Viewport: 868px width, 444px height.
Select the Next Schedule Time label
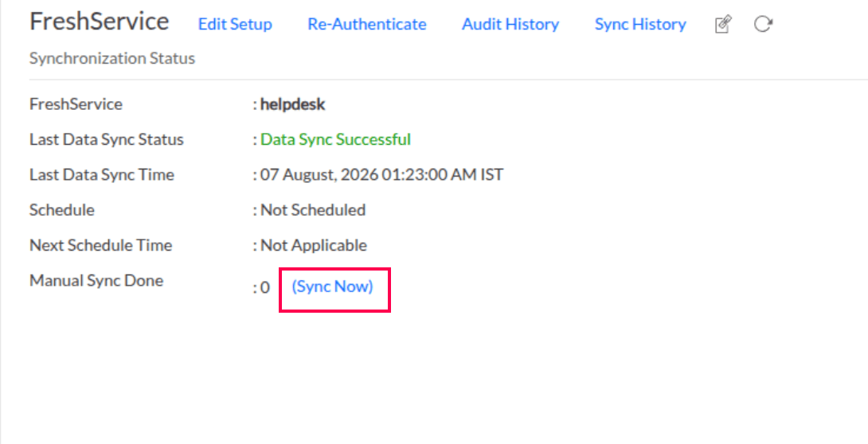click(101, 245)
